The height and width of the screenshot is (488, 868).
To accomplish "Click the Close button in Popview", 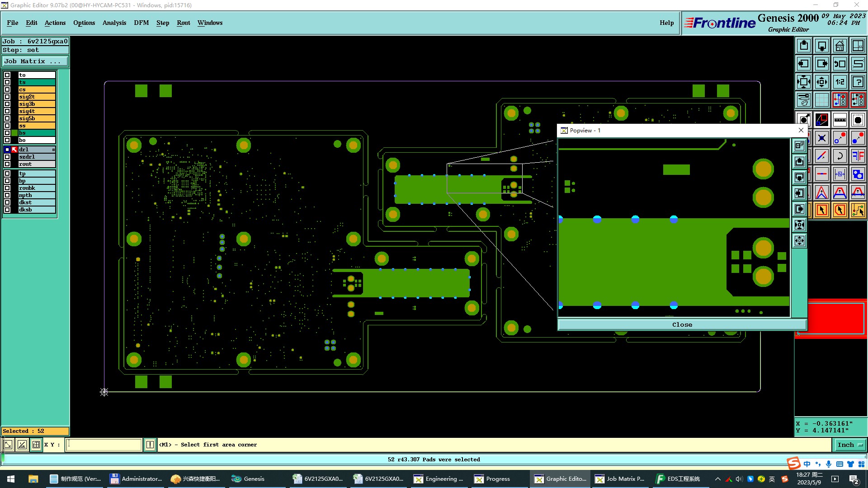I will point(682,324).
